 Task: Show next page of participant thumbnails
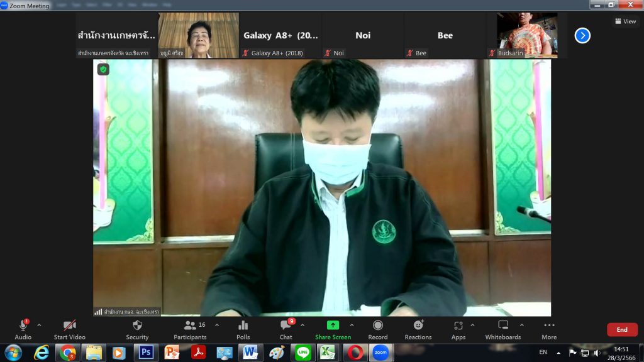pyautogui.click(x=582, y=36)
